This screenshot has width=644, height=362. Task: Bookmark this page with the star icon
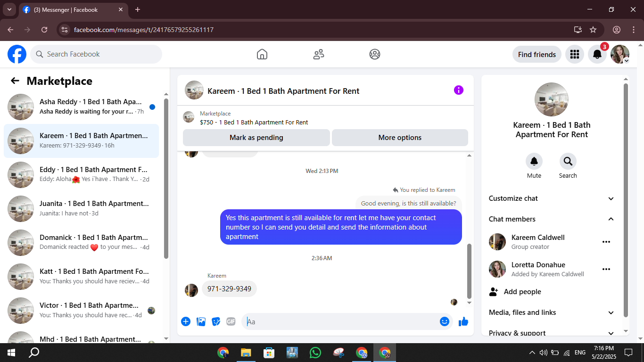(593, 30)
